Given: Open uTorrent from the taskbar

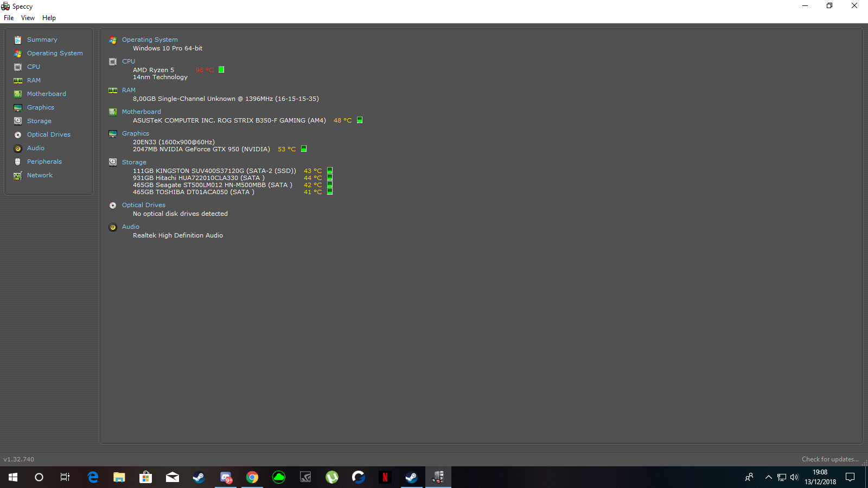Looking at the screenshot, I should coord(332,477).
